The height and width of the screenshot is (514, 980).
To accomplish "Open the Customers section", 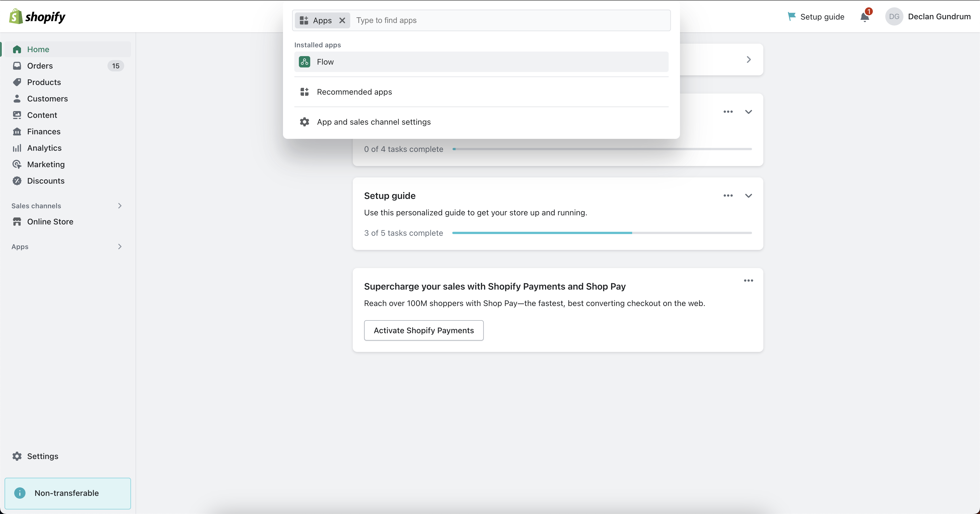I will tap(47, 99).
